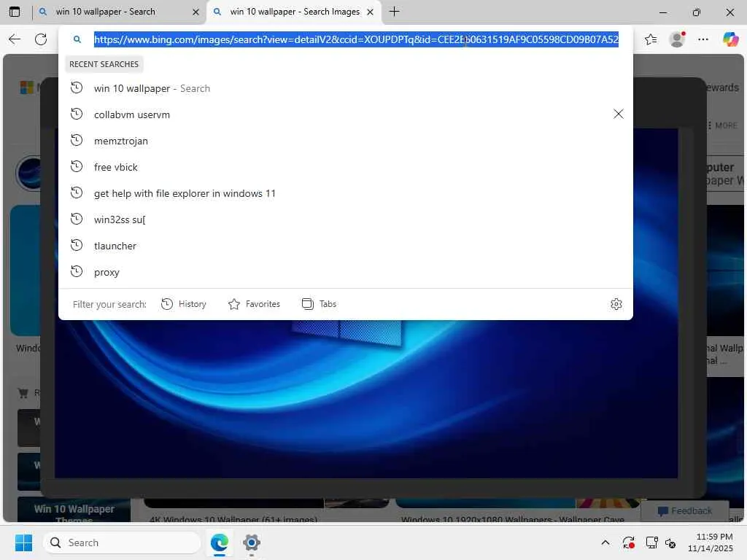Click the search icon in address bar
Screen dimensions: 747x560
tap(77, 39)
